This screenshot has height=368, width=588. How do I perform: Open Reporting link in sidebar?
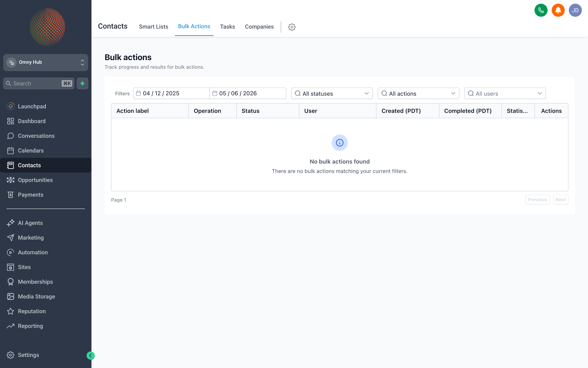tap(46, 326)
